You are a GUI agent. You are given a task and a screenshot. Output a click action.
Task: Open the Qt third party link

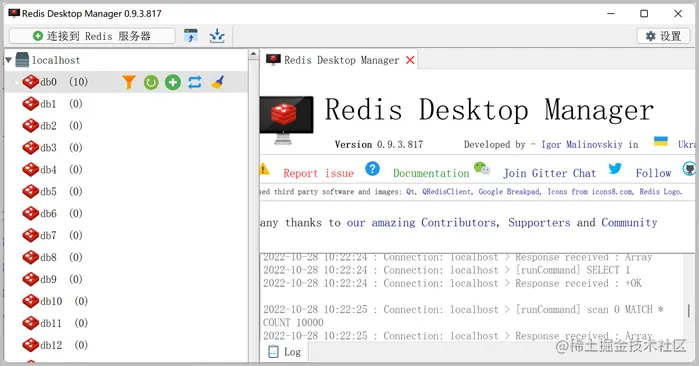[411, 192]
